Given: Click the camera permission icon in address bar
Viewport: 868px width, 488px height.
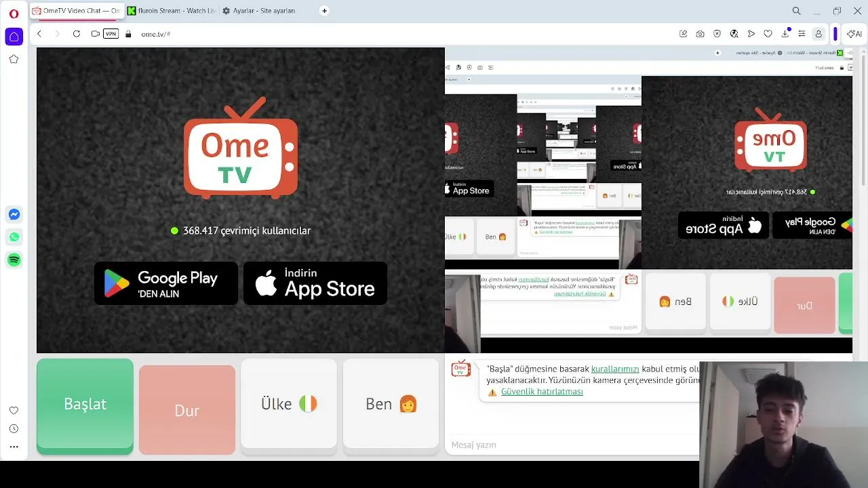Looking at the screenshot, I should (96, 34).
